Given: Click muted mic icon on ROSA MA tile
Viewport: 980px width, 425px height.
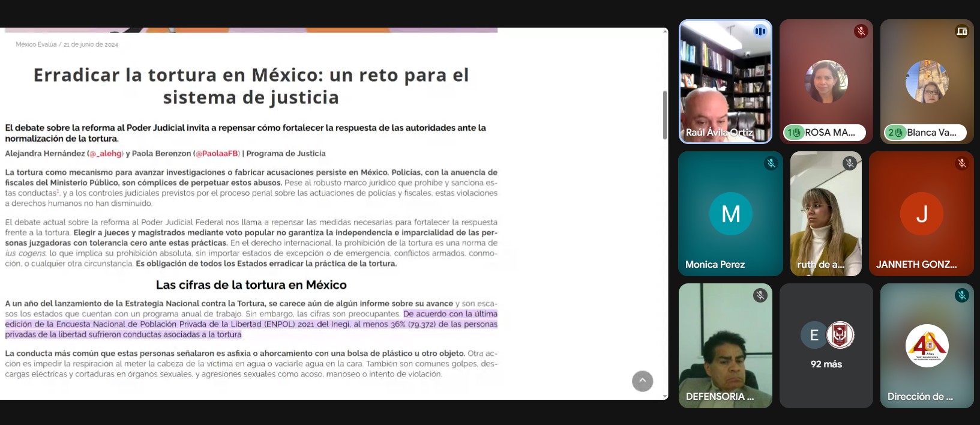Looking at the screenshot, I should tap(861, 31).
